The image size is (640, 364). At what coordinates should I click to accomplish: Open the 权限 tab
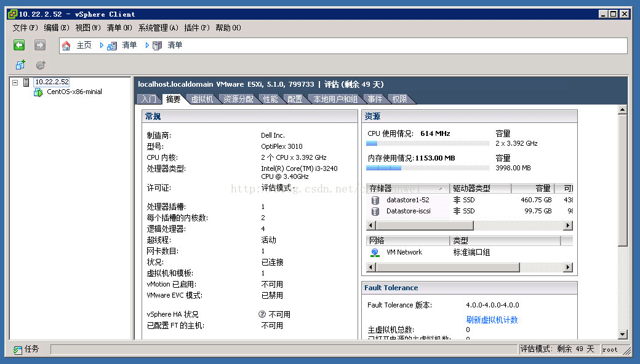(399, 99)
